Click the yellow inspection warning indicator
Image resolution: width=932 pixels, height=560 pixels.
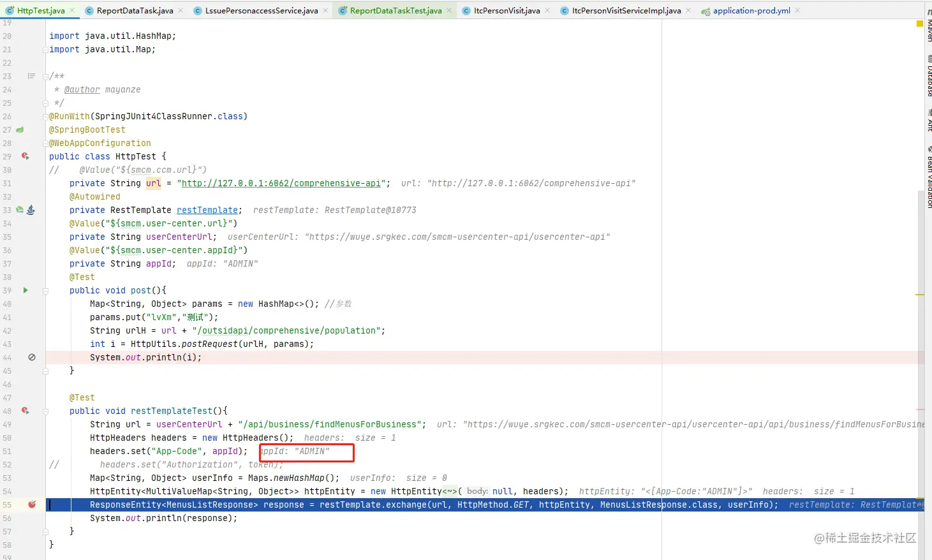point(920,24)
